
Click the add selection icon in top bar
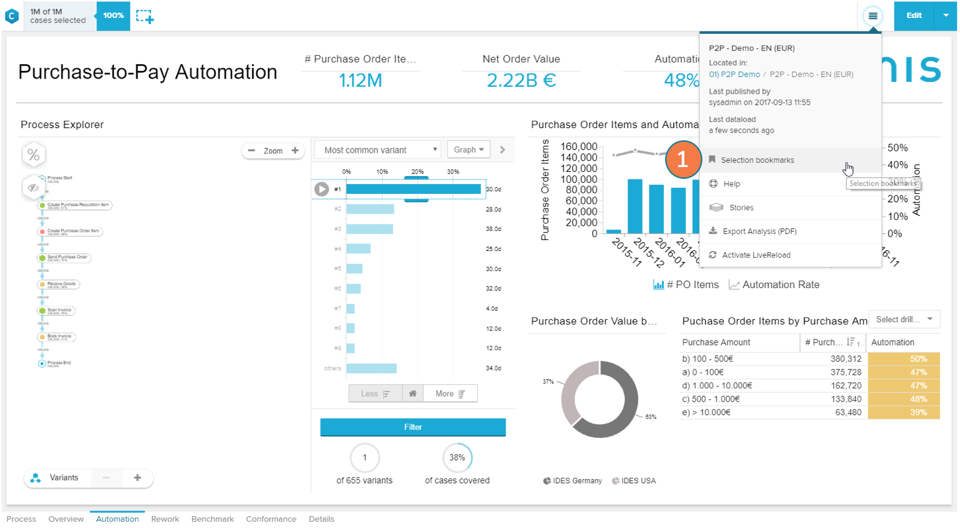pos(145,16)
